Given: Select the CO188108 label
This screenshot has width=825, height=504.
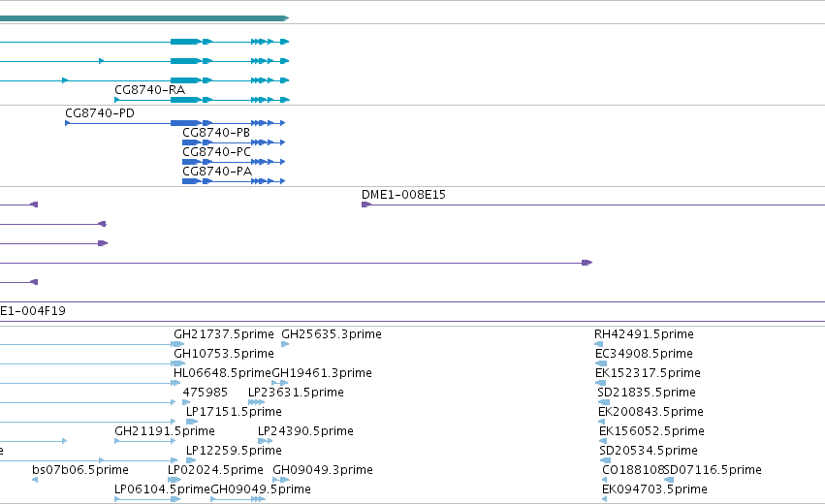Looking at the screenshot, I should tap(633, 470).
